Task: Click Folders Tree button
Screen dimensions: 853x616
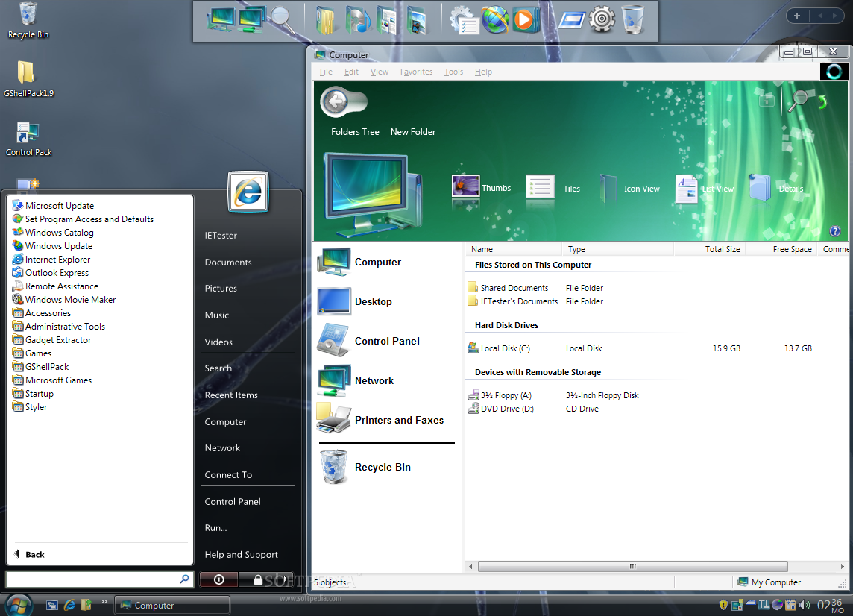Action: click(355, 132)
